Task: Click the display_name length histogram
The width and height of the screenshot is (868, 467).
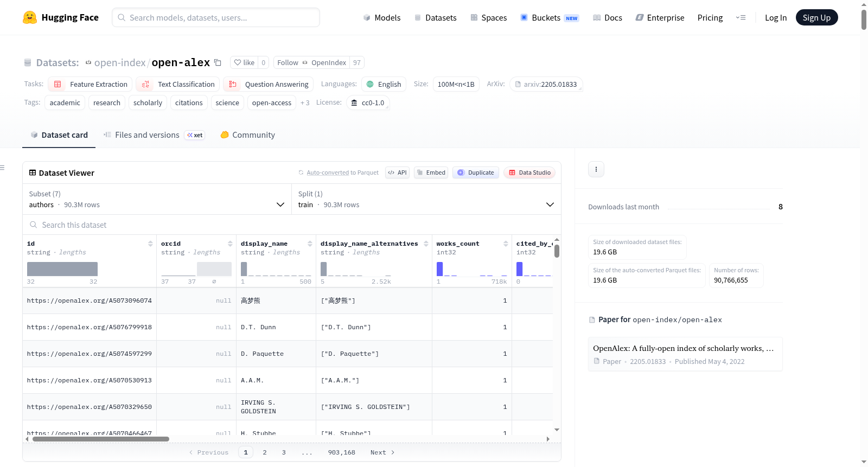Action: click(x=276, y=268)
